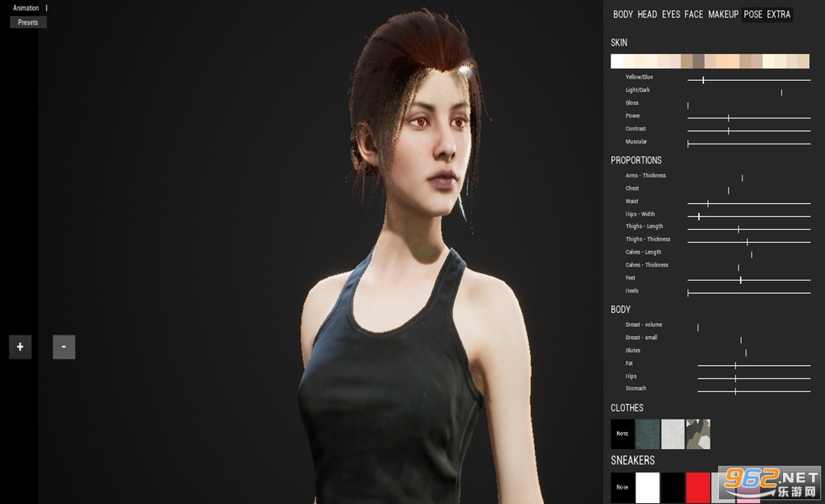
Task: Click the Animation button
Action: click(x=26, y=8)
